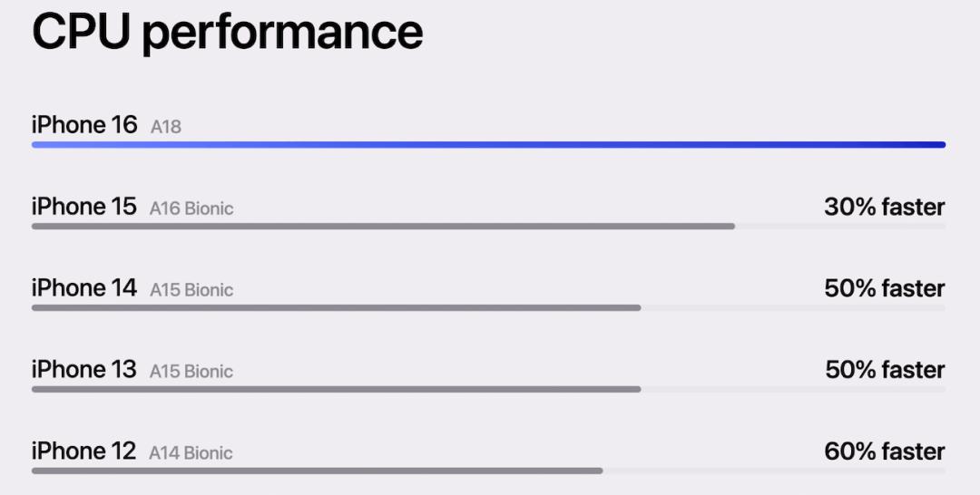Image resolution: width=980 pixels, height=495 pixels.
Task: Click 50% faster in the iPhone 14 row
Action: point(884,288)
